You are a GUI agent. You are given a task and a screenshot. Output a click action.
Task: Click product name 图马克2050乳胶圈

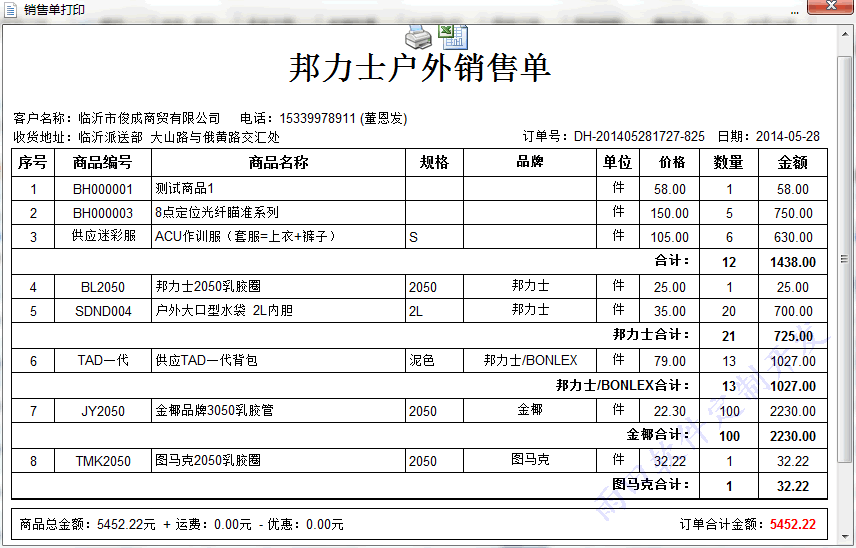pos(208,460)
